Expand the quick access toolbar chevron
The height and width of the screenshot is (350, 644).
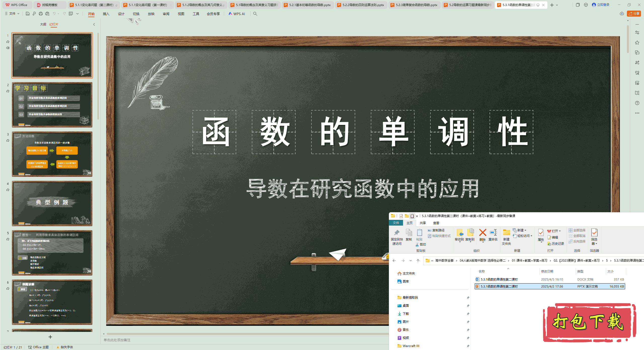coord(77,14)
